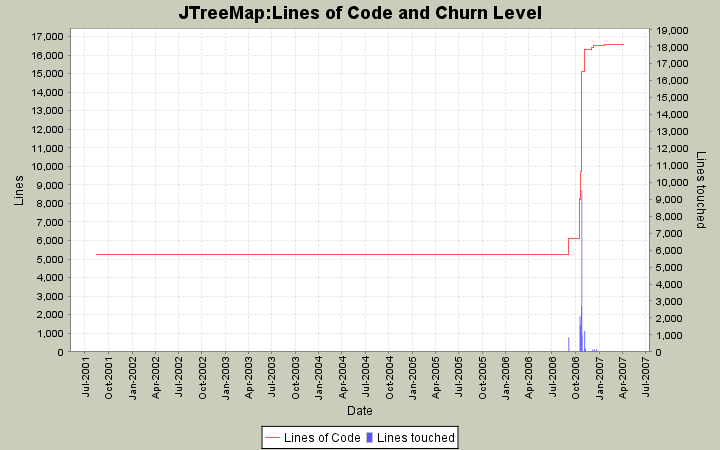Viewport: 720px width, 450px height.
Task: Click 6,000 on the right Lines touched axis
Action: 670,251
